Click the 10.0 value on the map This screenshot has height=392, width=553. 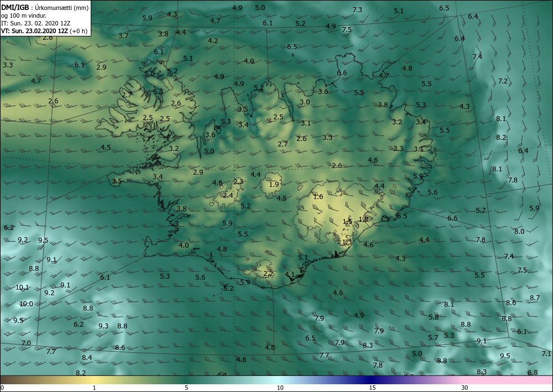pos(26,304)
